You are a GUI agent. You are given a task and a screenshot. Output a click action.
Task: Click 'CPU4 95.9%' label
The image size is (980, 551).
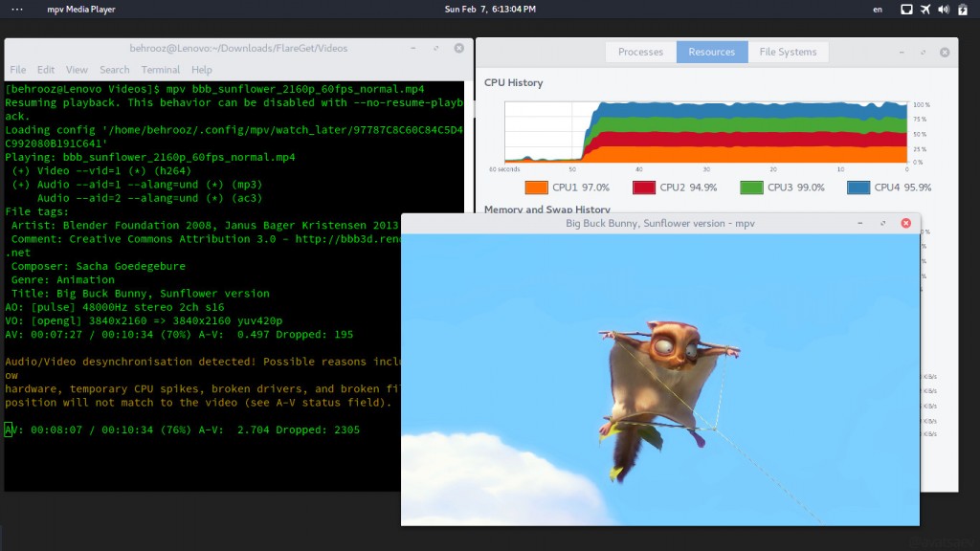tap(902, 187)
